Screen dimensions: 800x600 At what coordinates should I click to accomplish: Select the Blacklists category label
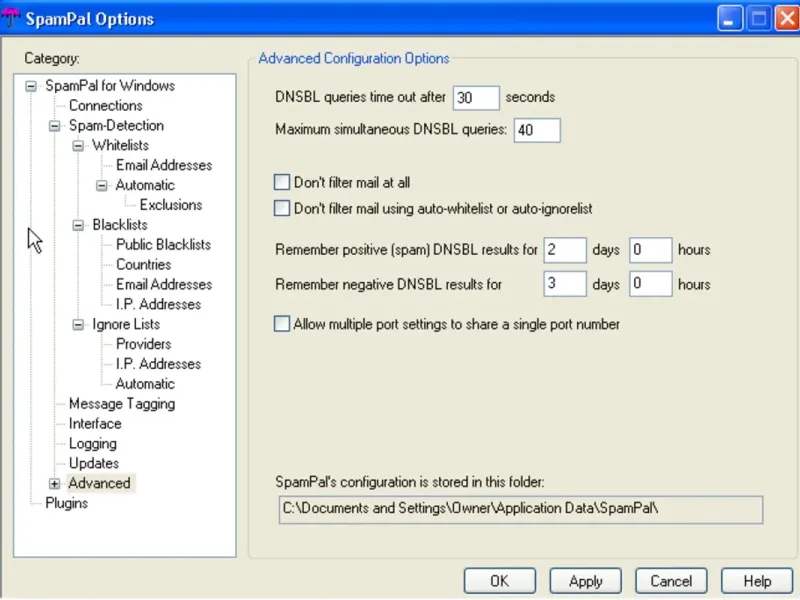120,224
